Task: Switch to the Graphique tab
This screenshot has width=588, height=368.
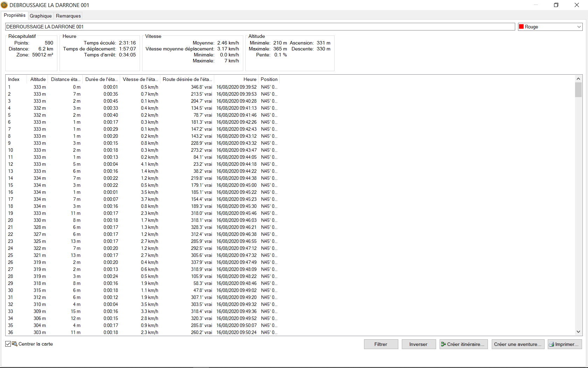Action: coord(41,16)
